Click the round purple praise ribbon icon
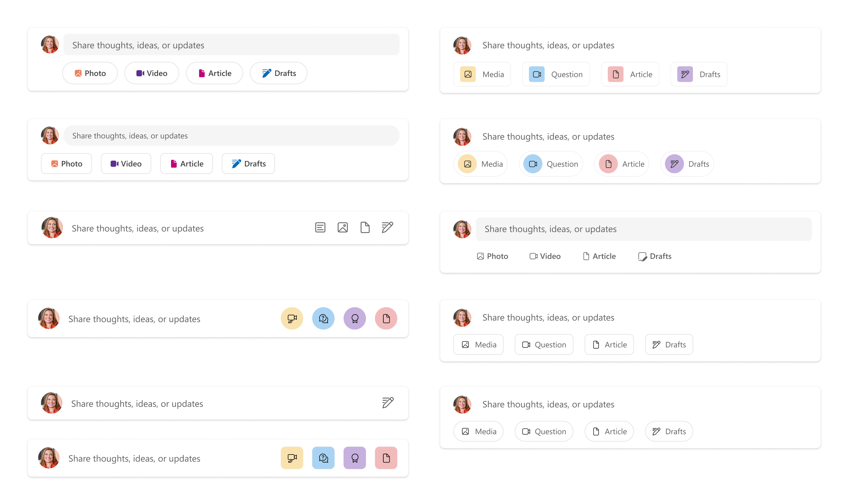The height and width of the screenshot is (504, 848). [354, 318]
